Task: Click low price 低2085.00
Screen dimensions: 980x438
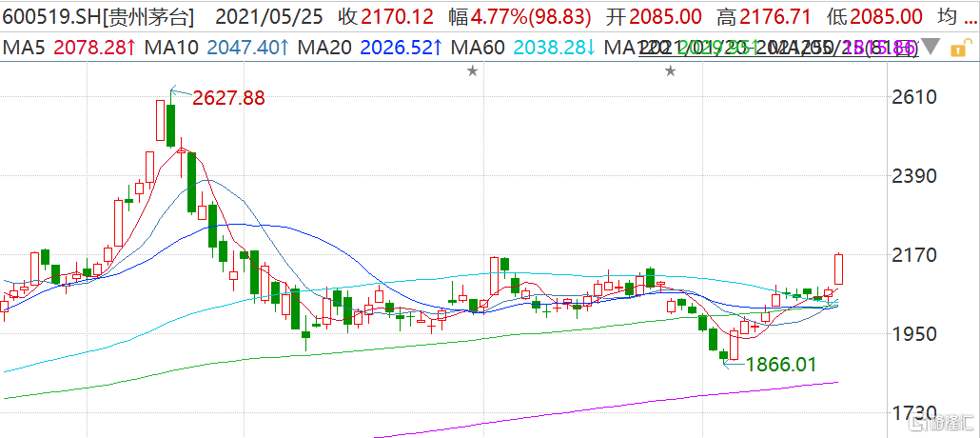Action: click(x=874, y=17)
